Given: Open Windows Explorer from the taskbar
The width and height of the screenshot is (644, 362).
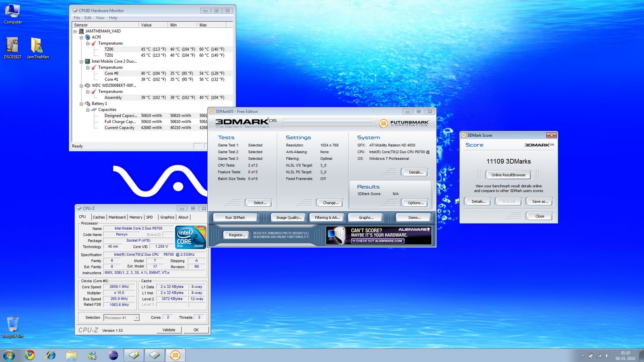Looking at the screenshot, I should pyautogui.click(x=72, y=355).
